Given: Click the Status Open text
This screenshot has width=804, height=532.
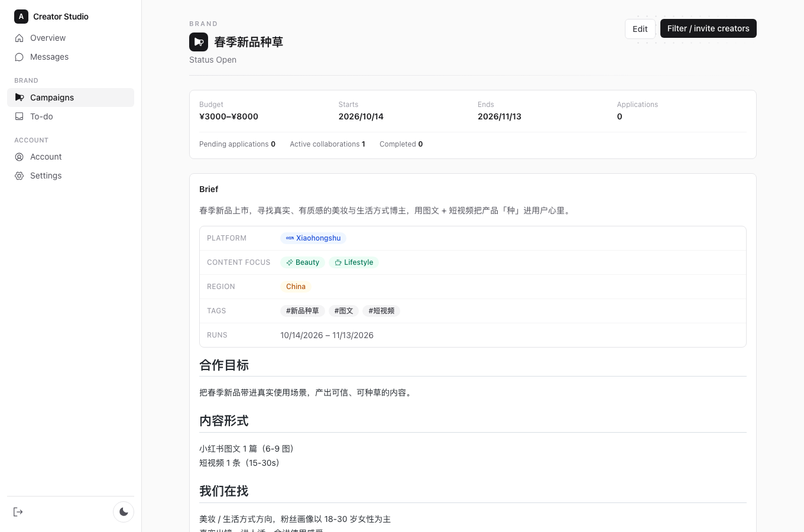Looking at the screenshot, I should click(x=213, y=60).
